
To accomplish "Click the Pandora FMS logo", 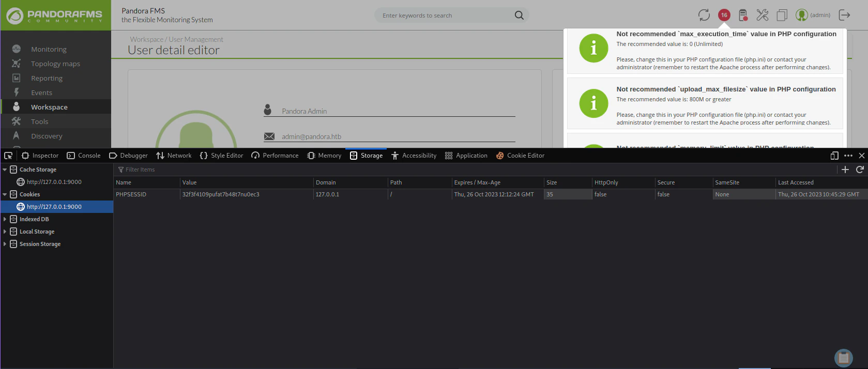I will click(55, 16).
